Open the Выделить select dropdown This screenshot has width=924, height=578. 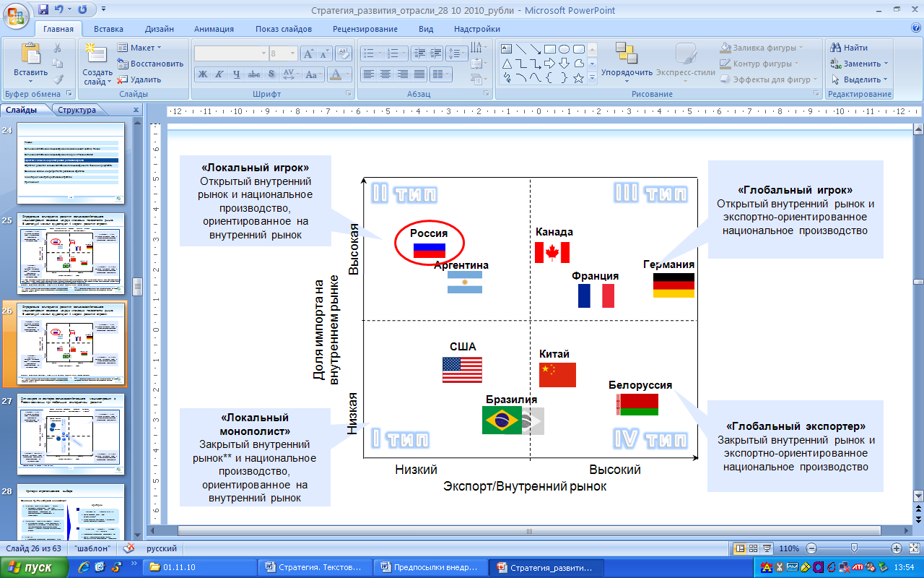point(860,79)
